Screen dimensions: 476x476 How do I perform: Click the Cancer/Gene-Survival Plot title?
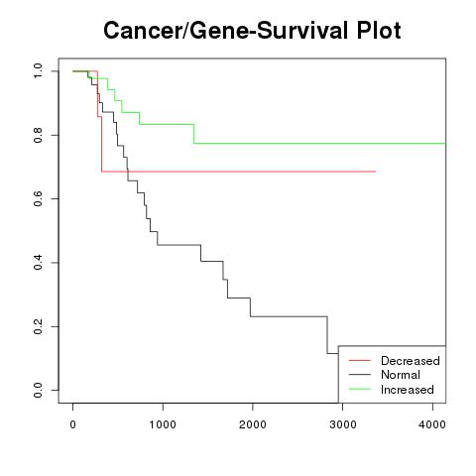(x=252, y=31)
